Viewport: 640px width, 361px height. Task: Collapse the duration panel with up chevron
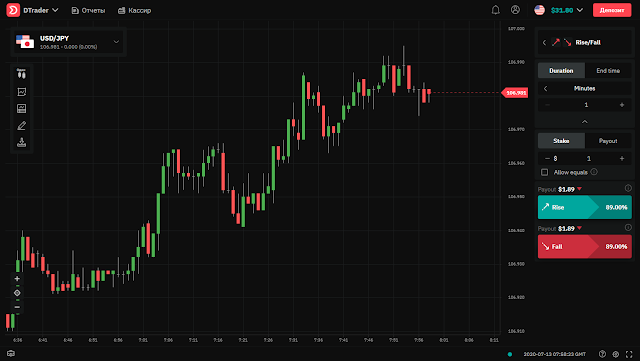coord(584,122)
